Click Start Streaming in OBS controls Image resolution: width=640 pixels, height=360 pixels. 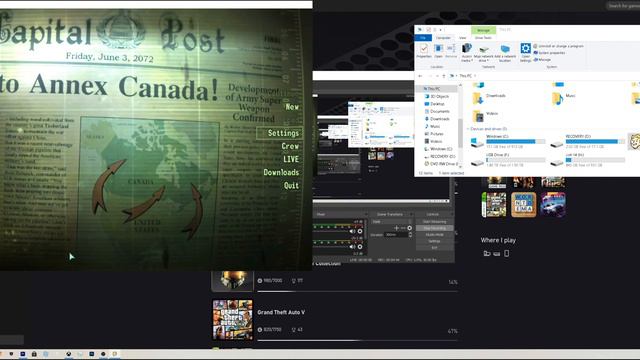tap(434, 222)
